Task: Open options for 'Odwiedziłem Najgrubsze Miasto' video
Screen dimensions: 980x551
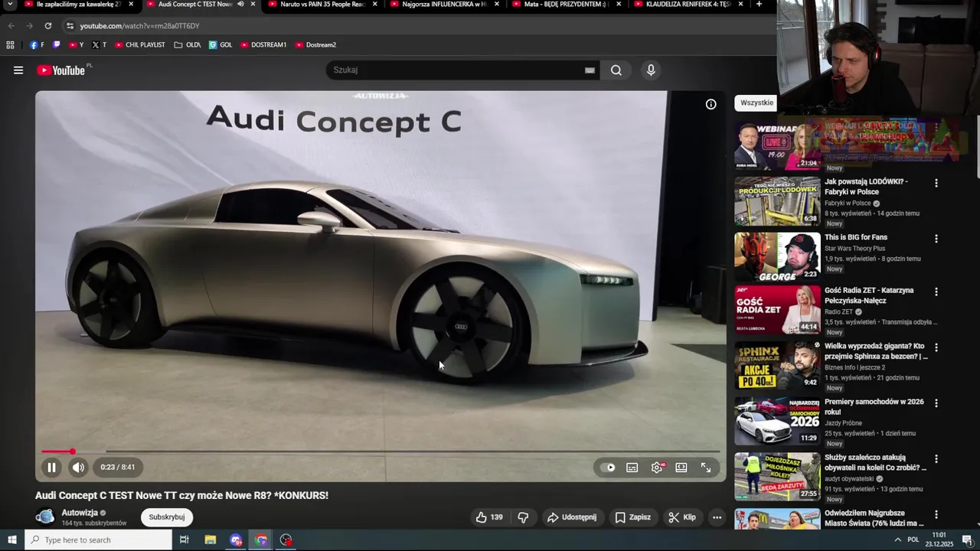Action: pyautogui.click(x=936, y=515)
